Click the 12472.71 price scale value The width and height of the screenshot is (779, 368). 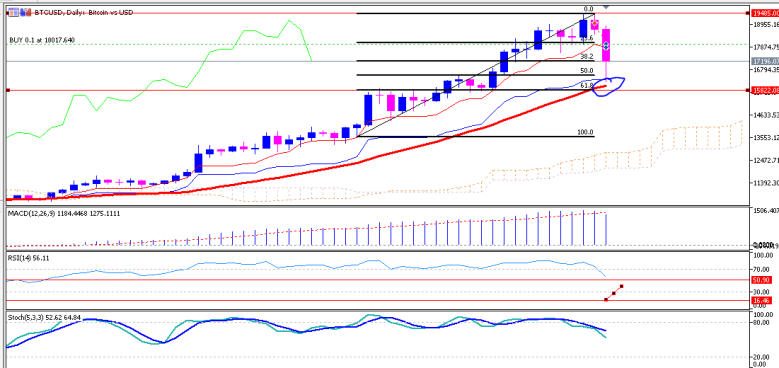766,161
